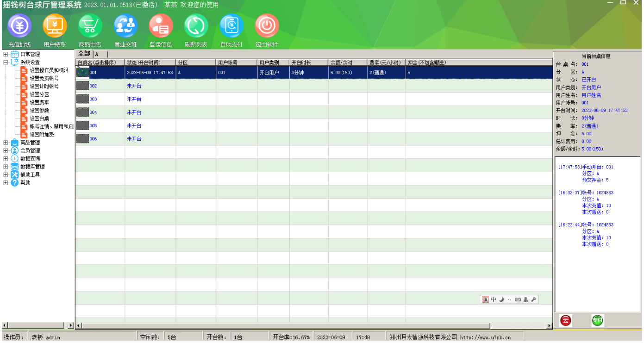644x343 pixels.
Task: Click 状态(开台时间) column header
Action: pyautogui.click(x=150, y=62)
